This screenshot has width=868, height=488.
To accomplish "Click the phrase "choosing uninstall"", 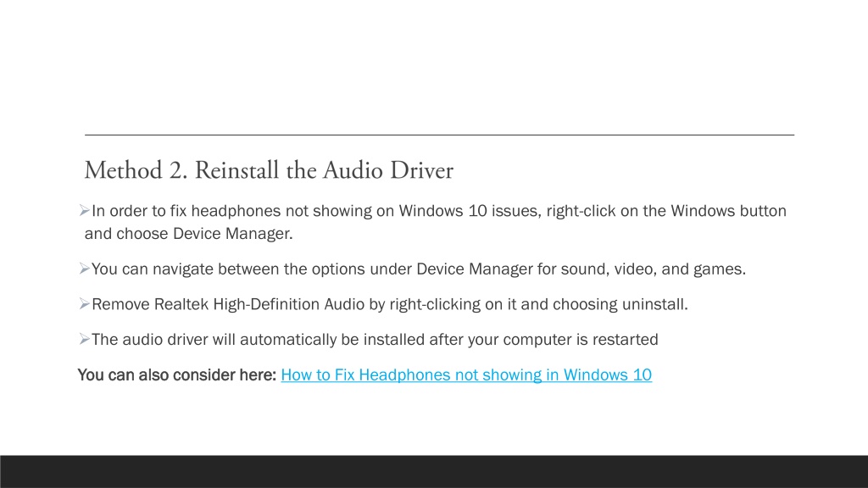I will pos(619,304).
